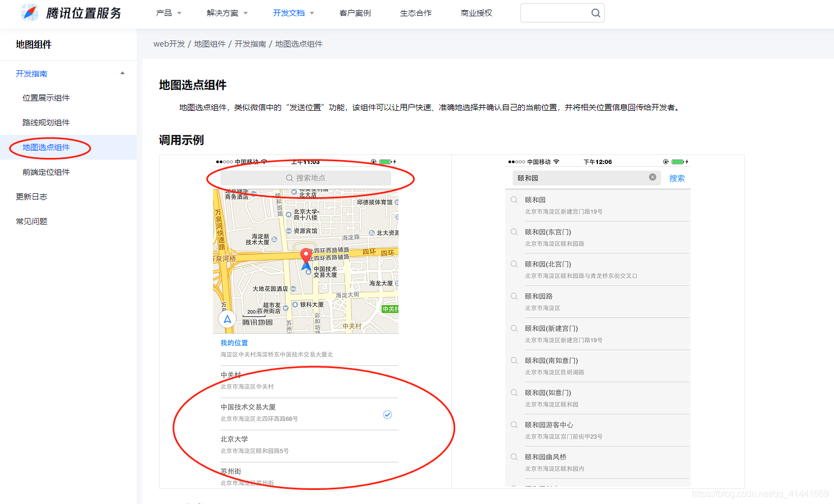
Task: Select 颐和园 新建宫门路19号 result
Action: pos(598,206)
